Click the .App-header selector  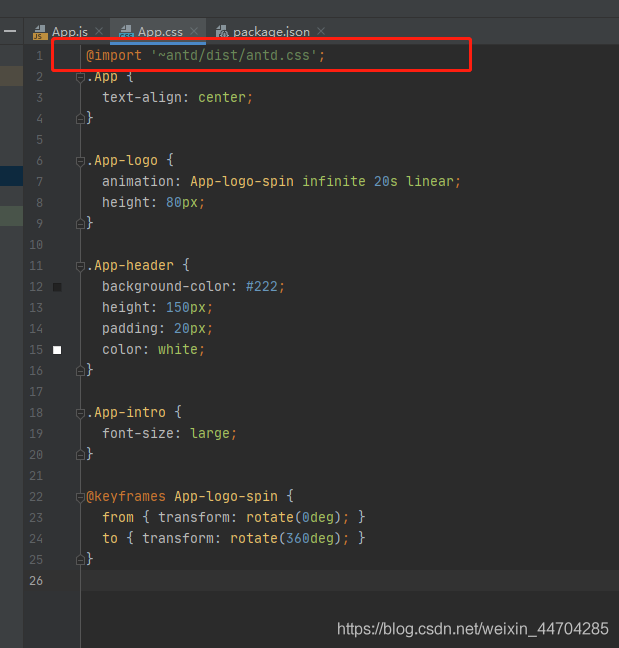pos(130,266)
